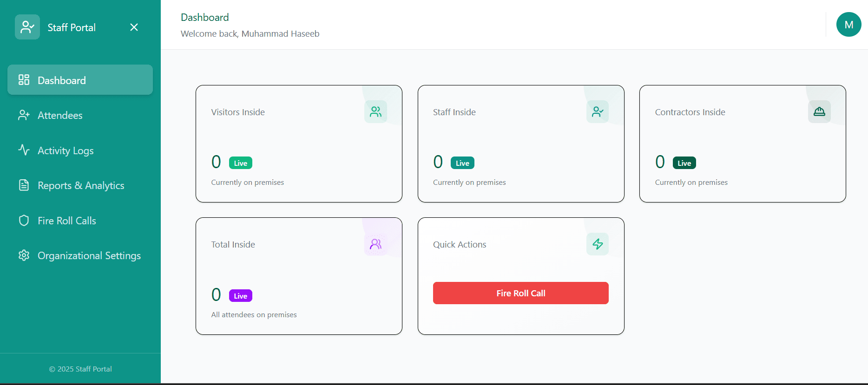This screenshot has height=385, width=868.
Task: Select the Fire Roll Calls shield icon
Action: point(23,220)
